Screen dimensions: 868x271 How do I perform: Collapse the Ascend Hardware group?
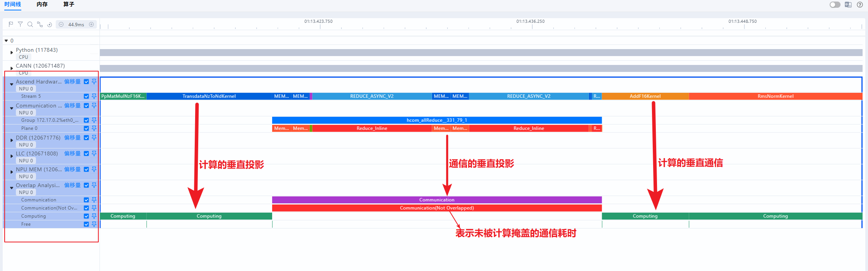tap(12, 84)
